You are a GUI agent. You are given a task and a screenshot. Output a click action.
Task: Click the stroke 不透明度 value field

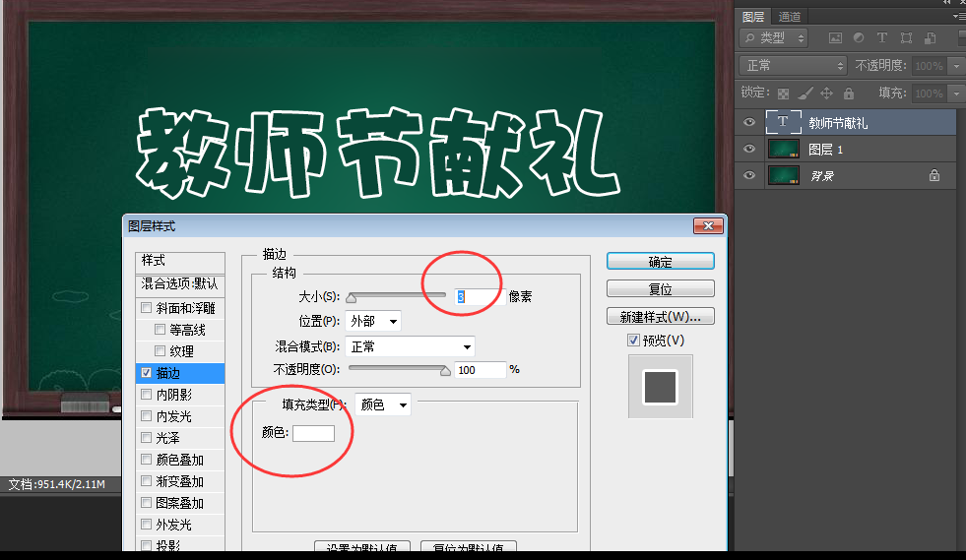(x=480, y=370)
